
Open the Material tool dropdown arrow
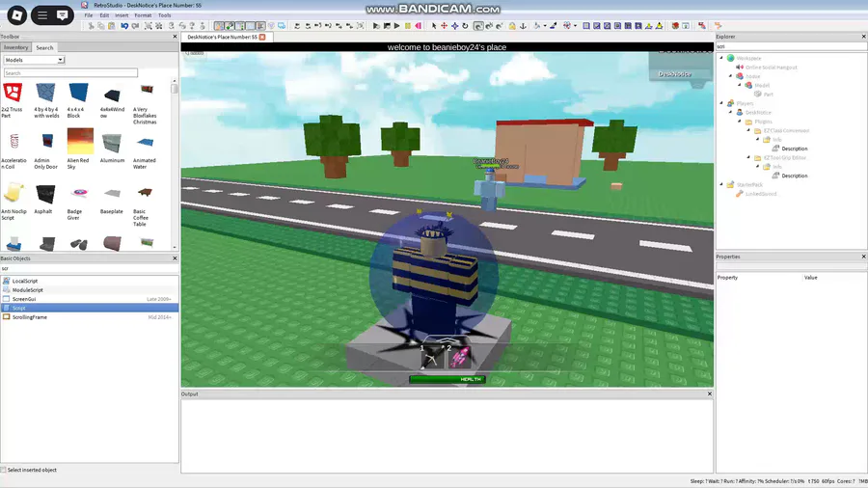click(x=545, y=26)
